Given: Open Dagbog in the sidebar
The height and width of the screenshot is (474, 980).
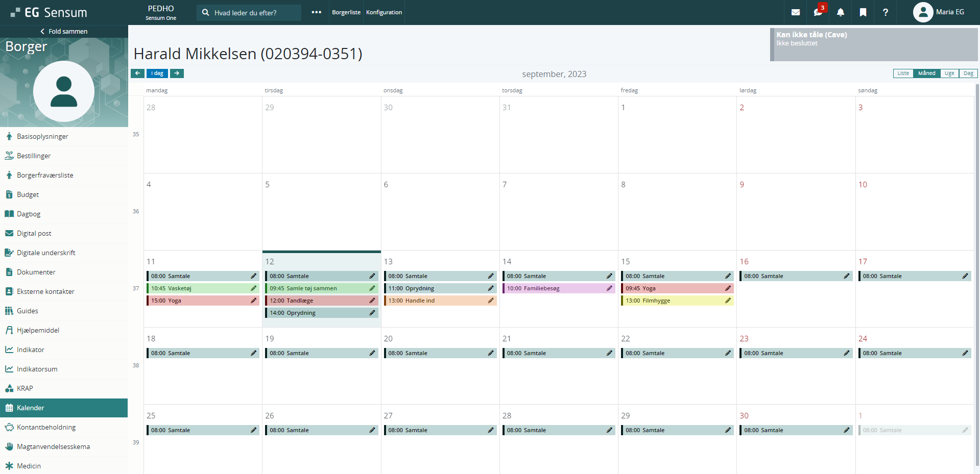Looking at the screenshot, I should point(29,214).
